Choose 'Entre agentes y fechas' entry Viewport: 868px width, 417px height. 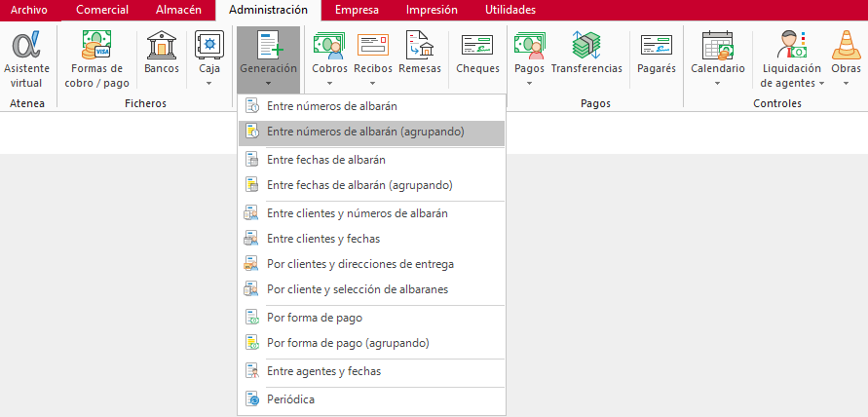click(371, 371)
